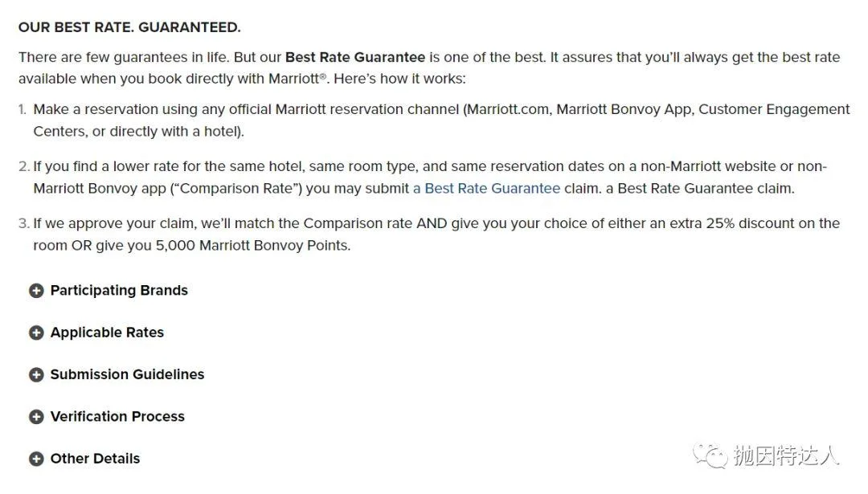Viewport: 868px width, 494px height.
Task: Open the Submission Guidelines section label
Action: [x=127, y=374]
